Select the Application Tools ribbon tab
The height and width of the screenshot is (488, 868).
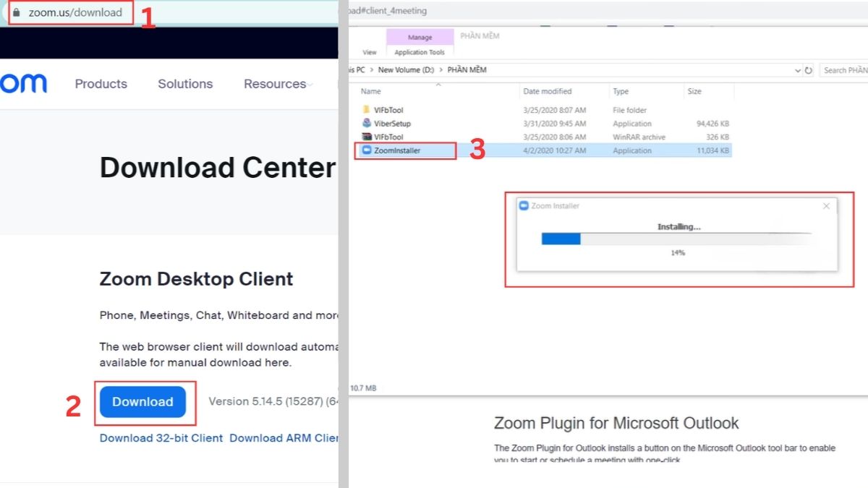(420, 52)
